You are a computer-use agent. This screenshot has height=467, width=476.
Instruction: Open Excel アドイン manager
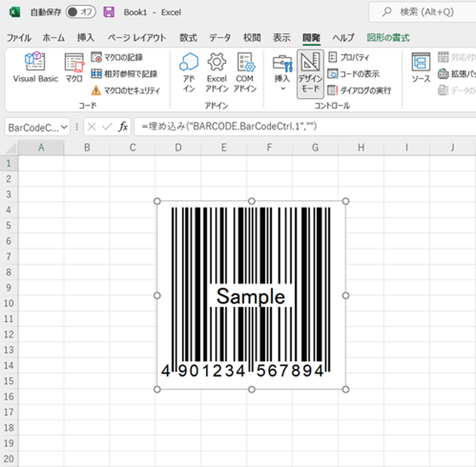216,72
